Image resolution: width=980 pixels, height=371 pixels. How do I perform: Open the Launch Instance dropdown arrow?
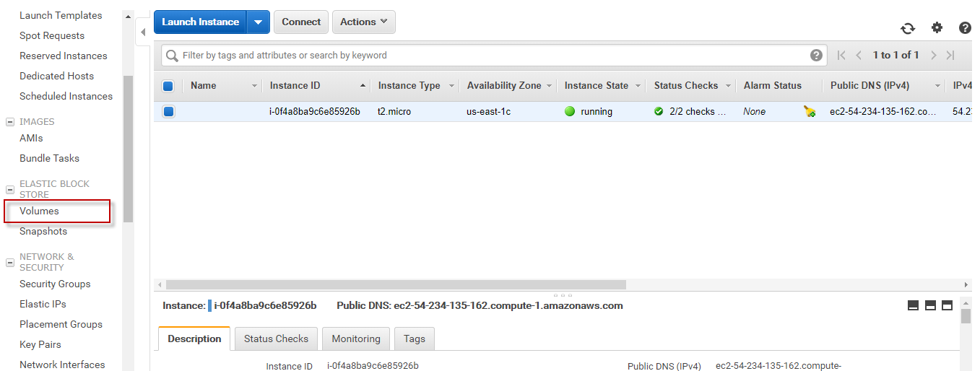coord(259,22)
